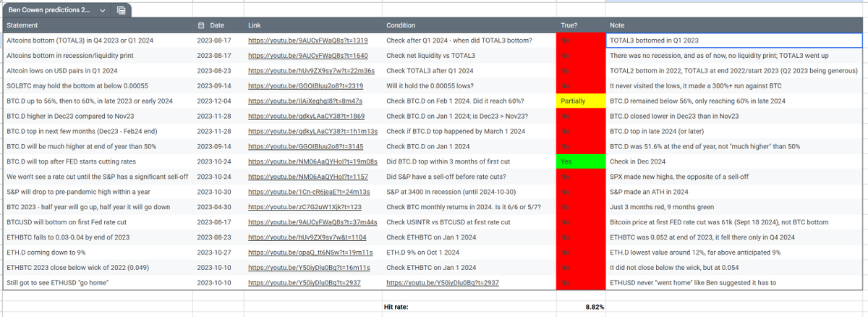Screen dimensions: 868x317
Task: Select cell 'ETHBTC falls to 0.03-0.04 by end of 2023'
Action: pos(97,237)
